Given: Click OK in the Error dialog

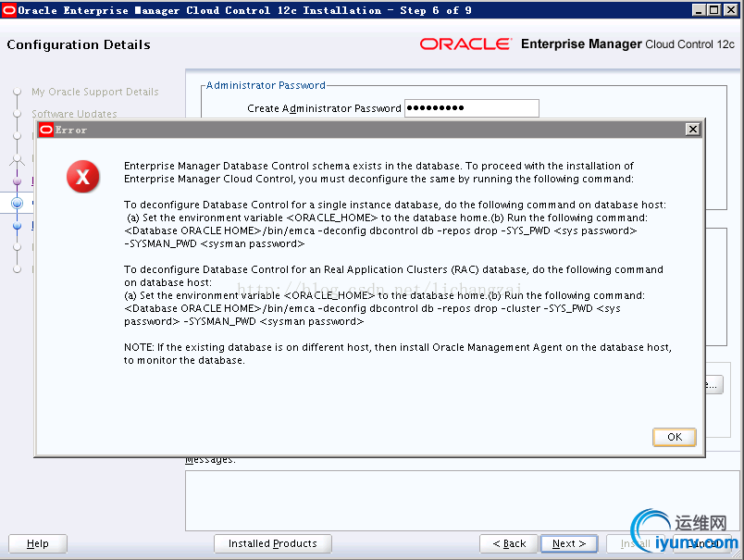Looking at the screenshot, I should pyautogui.click(x=675, y=437).
